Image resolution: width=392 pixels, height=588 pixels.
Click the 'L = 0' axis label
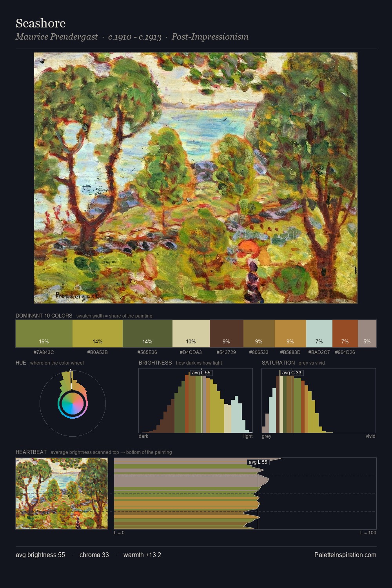point(119,533)
